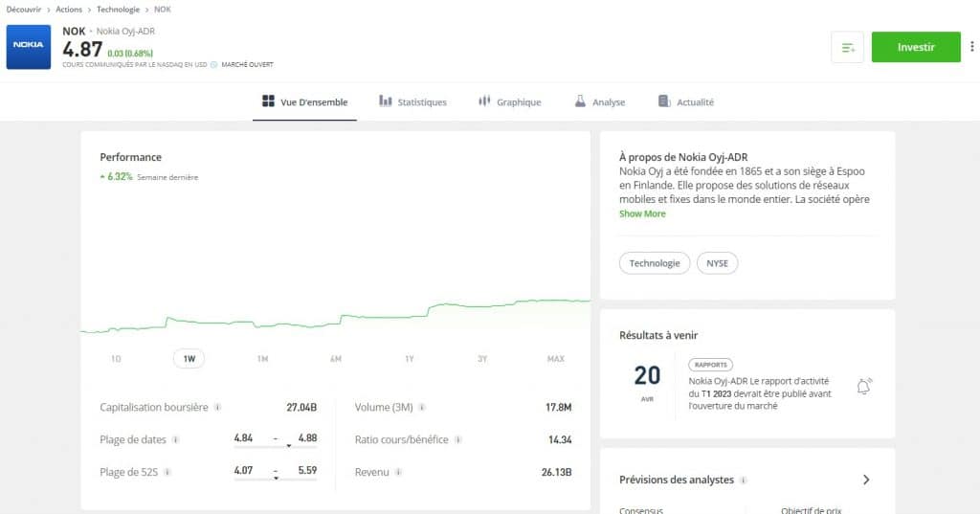The image size is (980, 514).
Task: Click the Nokia logo thumbnail
Action: 28,47
